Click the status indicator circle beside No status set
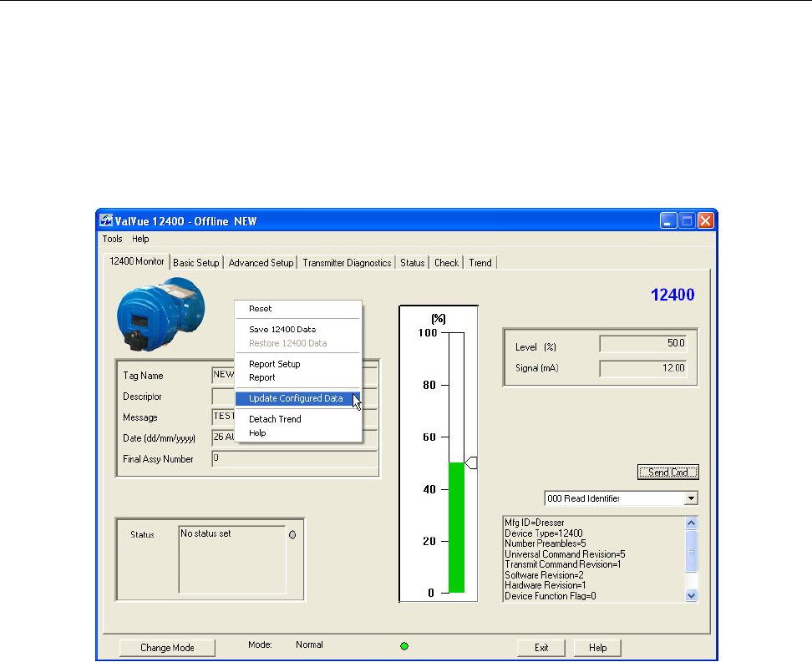812x662 pixels. click(292, 534)
